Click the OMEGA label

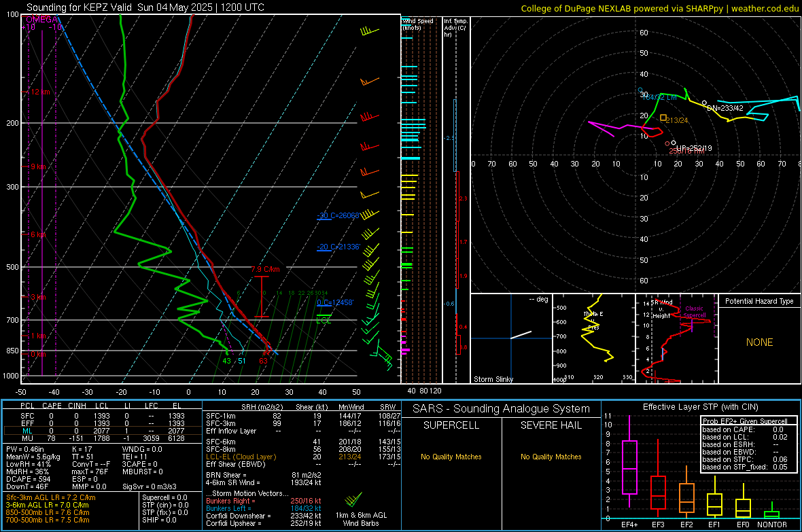(41, 20)
